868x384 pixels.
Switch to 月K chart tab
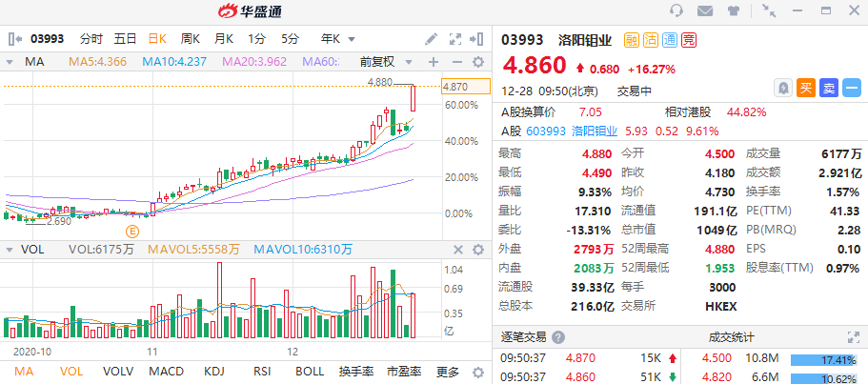pos(224,39)
